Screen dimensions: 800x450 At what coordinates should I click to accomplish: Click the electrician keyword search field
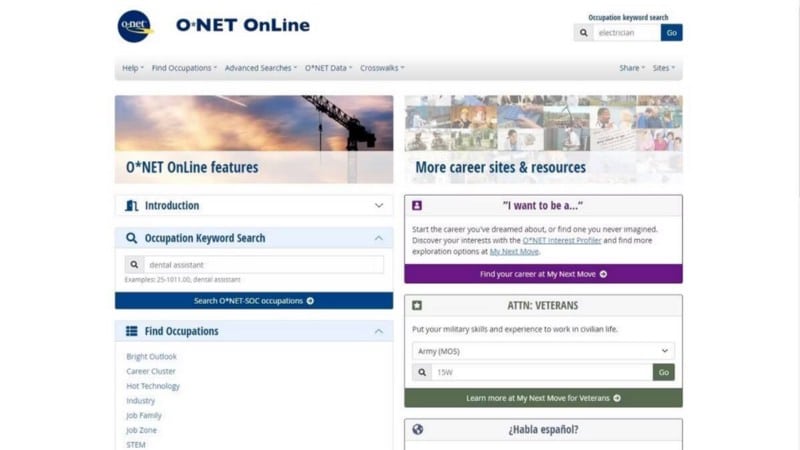tap(627, 33)
